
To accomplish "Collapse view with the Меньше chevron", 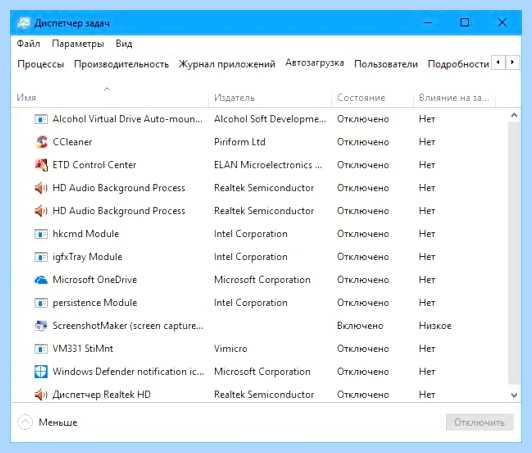I will coord(25,422).
